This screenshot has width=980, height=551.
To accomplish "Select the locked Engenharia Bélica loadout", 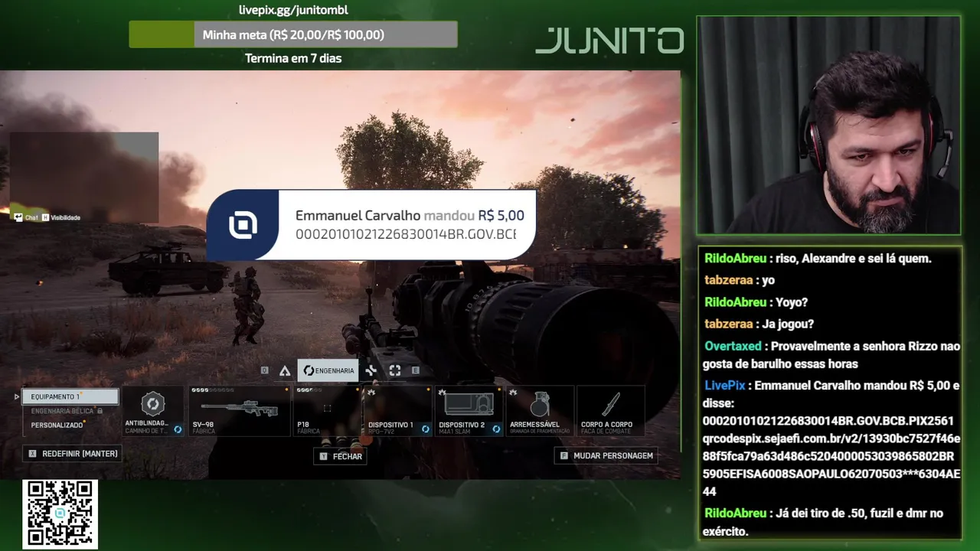I will click(67, 411).
